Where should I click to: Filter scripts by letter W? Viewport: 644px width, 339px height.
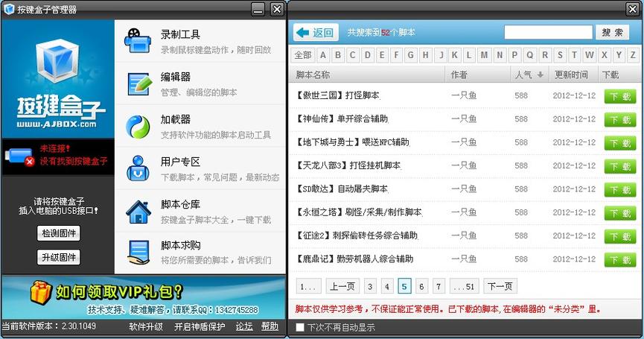tap(590, 55)
